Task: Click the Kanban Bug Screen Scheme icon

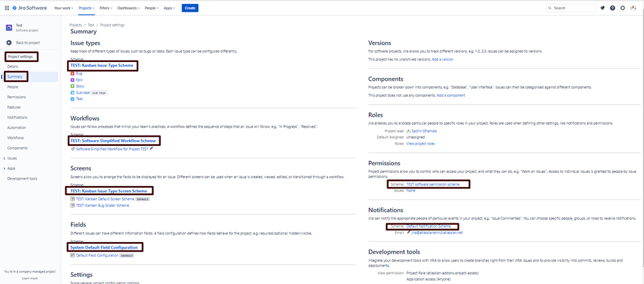Action: click(73, 205)
